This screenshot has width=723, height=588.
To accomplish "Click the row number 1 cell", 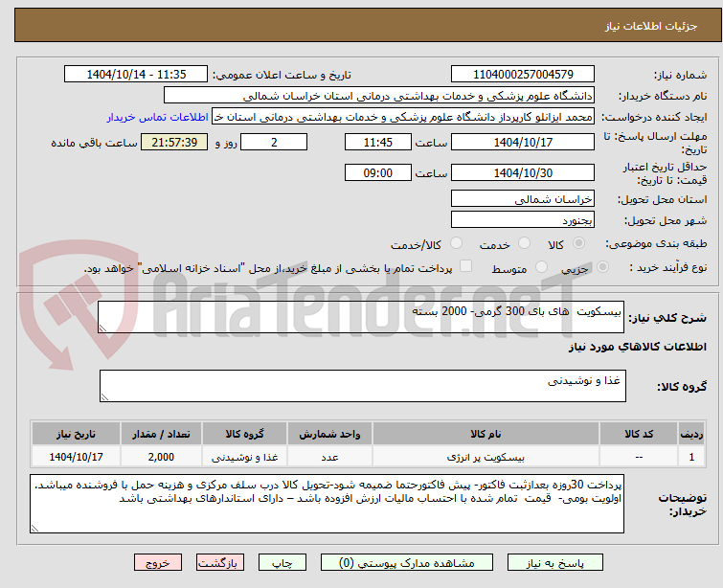I will coord(691,457).
